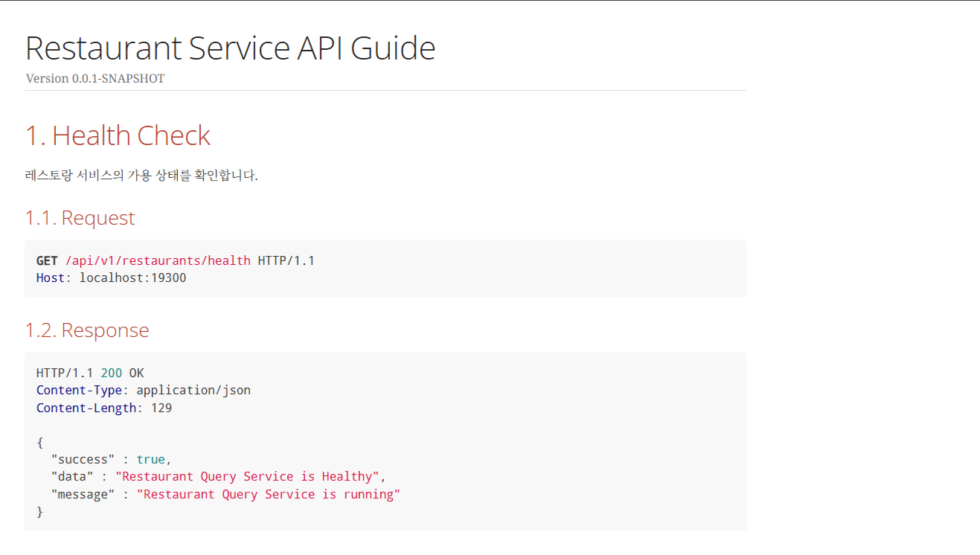
Task: Click "HTTP/1.1" in the request line
Action: tap(286, 260)
